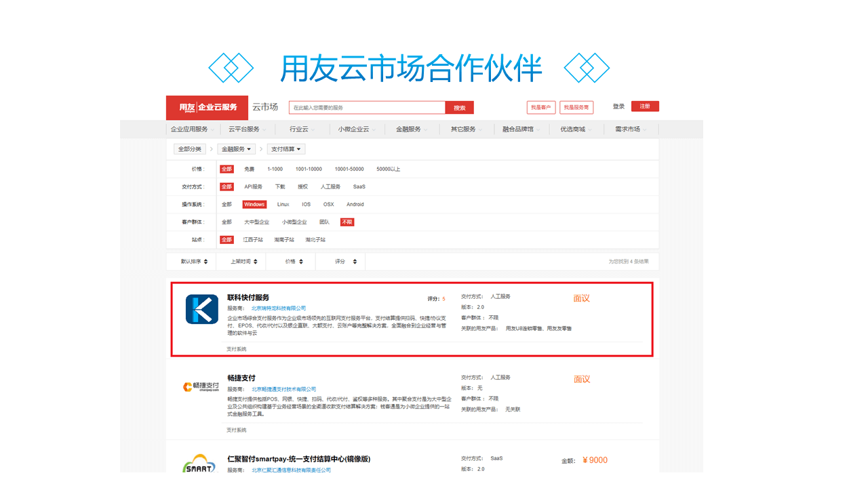Open the 优选商城 menu
Image resolution: width=868 pixels, height=488 pixels.
pyautogui.click(x=576, y=129)
